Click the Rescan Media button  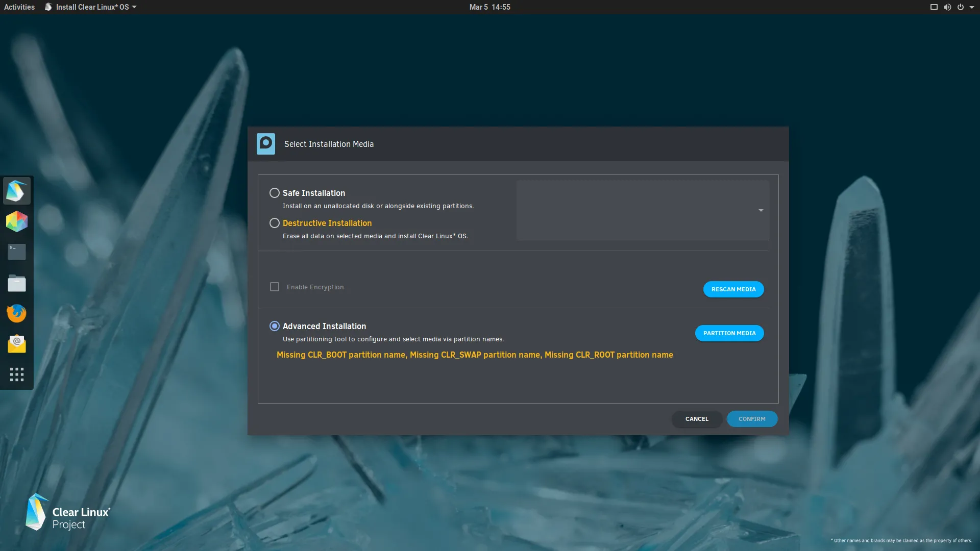pyautogui.click(x=733, y=289)
